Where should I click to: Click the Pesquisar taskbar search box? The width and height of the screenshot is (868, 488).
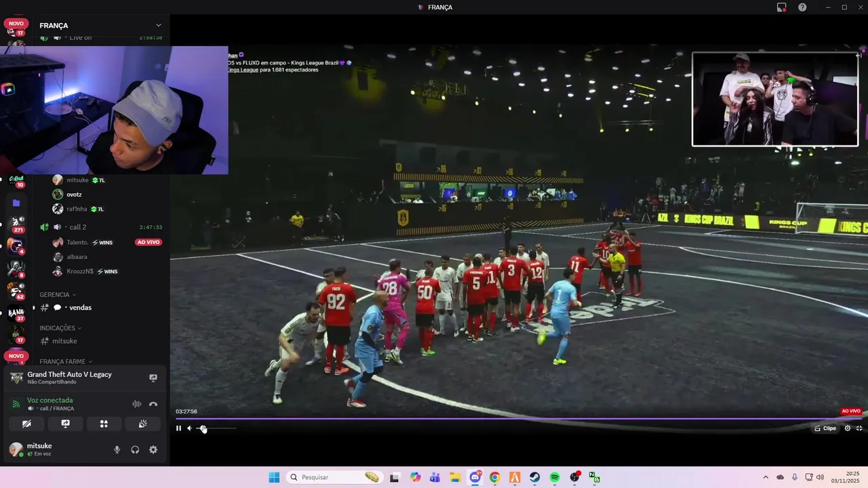334,477
